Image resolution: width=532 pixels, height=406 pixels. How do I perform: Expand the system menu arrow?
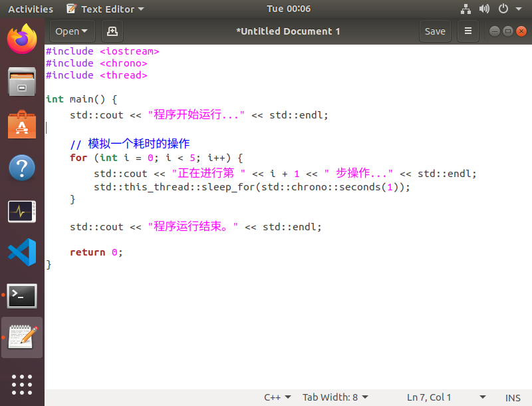(x=519, y=9)
